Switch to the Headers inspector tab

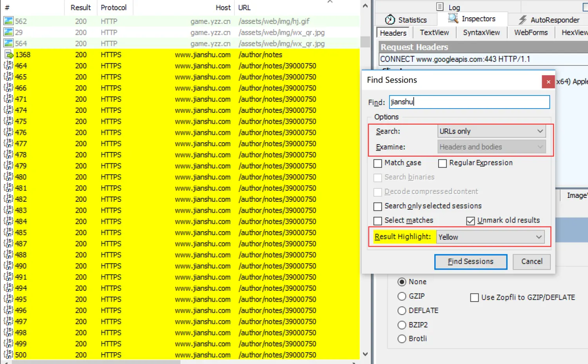click(x=393, y=33)
